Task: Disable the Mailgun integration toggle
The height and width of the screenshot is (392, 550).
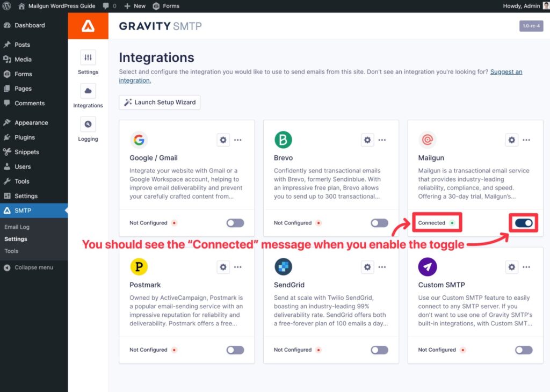Action: (x=523, y=222)
